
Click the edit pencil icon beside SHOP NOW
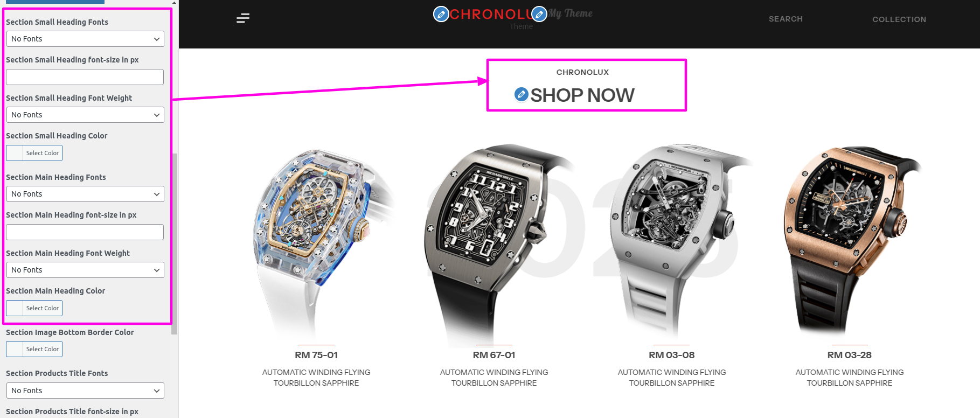(521, 94)
